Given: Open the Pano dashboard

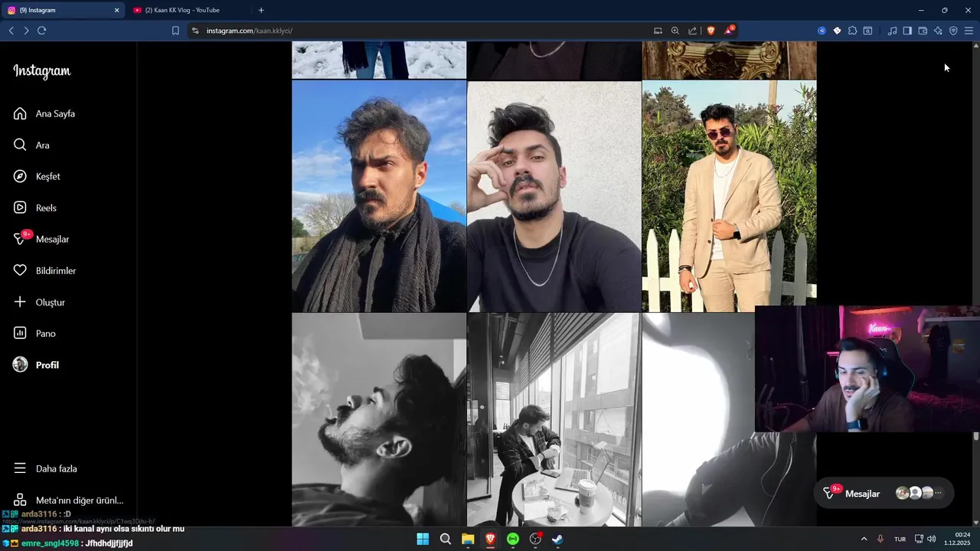Looking at the screenshot, I should click(x=34, y=333).
